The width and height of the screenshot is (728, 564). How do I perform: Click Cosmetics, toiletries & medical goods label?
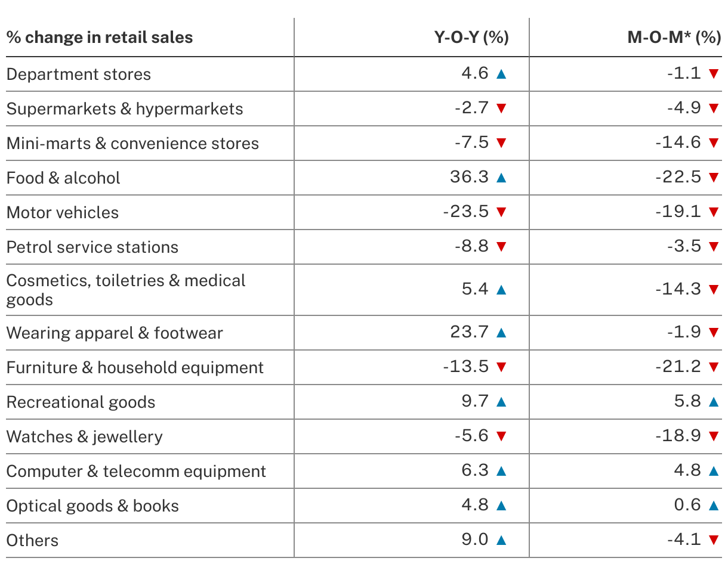(126, 290)
